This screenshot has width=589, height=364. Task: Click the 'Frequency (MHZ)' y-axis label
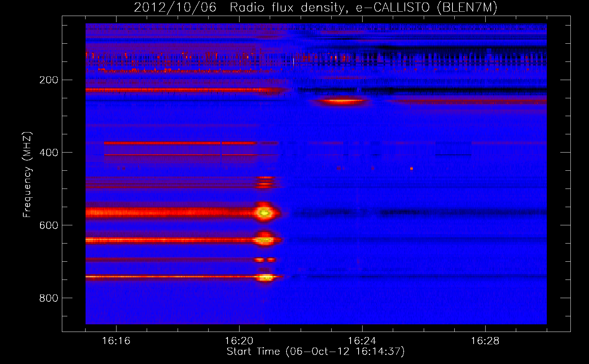[x=27, y=175]
